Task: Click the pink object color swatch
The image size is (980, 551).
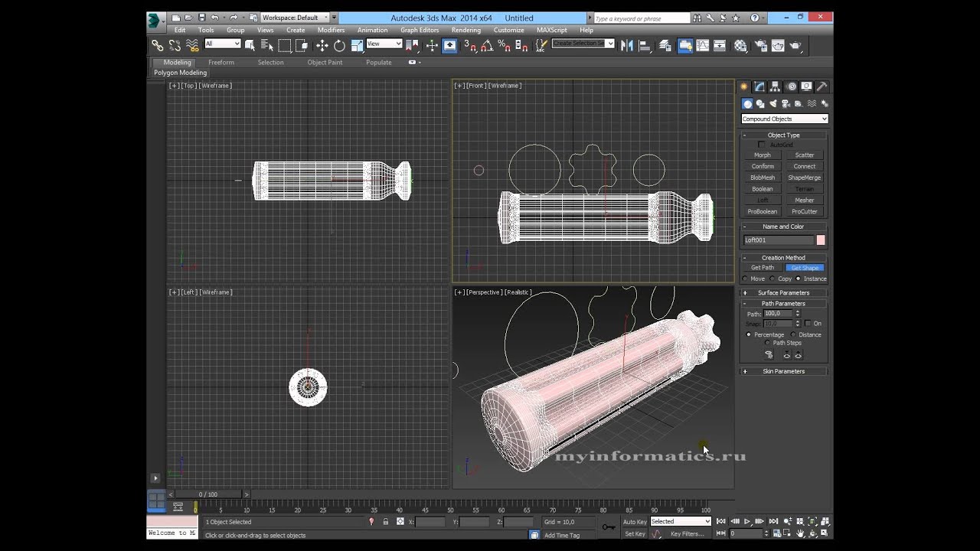Action: pos(821,240)
